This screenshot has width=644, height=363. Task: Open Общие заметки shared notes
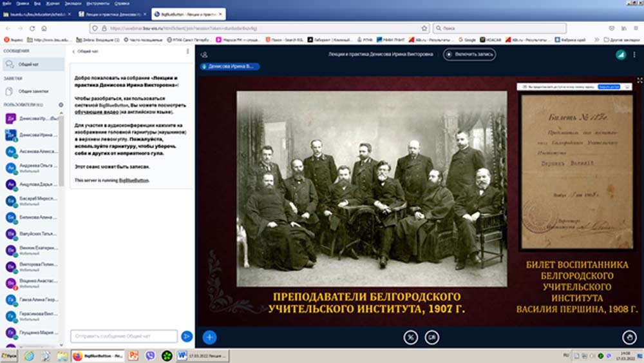(32, 91)
